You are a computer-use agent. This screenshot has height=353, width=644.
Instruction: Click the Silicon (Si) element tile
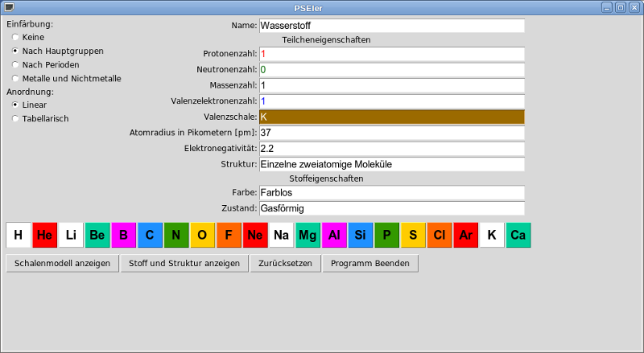(361, 235)
